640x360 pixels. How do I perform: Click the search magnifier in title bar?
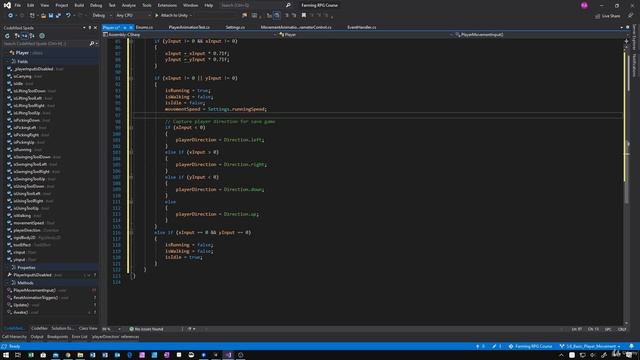point(288,5)
